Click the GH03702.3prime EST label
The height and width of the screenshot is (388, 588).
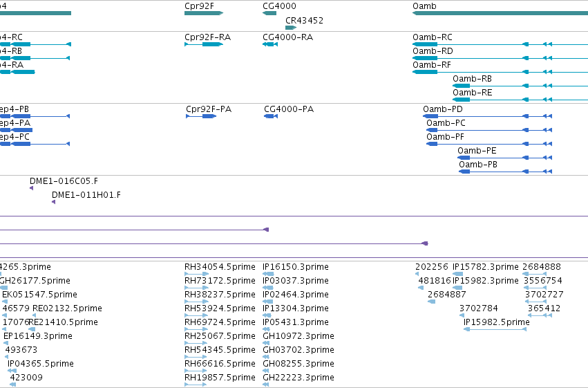point(298,350)
